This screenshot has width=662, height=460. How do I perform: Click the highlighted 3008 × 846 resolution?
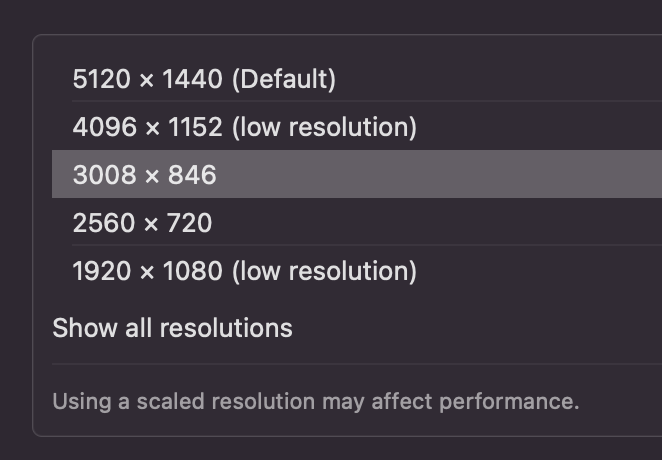click(x=144, y=175)
